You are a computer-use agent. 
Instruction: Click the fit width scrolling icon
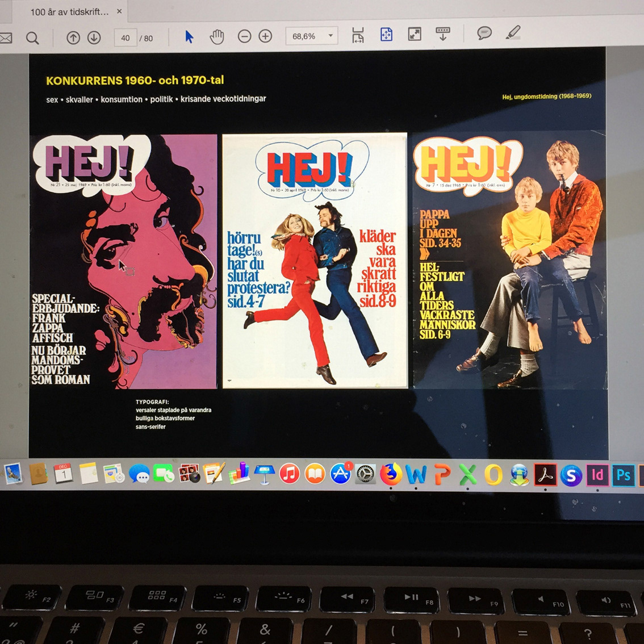[358, 35]
